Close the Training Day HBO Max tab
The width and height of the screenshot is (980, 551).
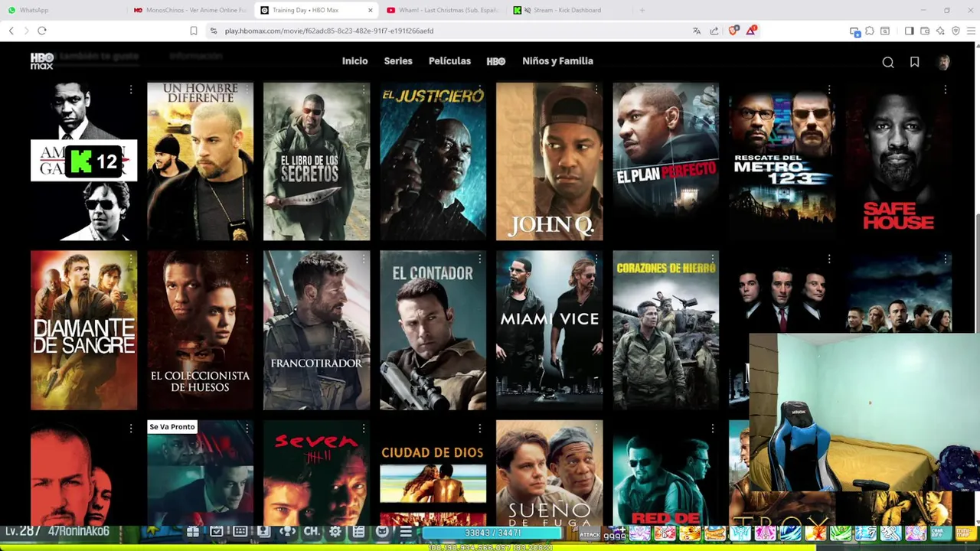[371, 10]
